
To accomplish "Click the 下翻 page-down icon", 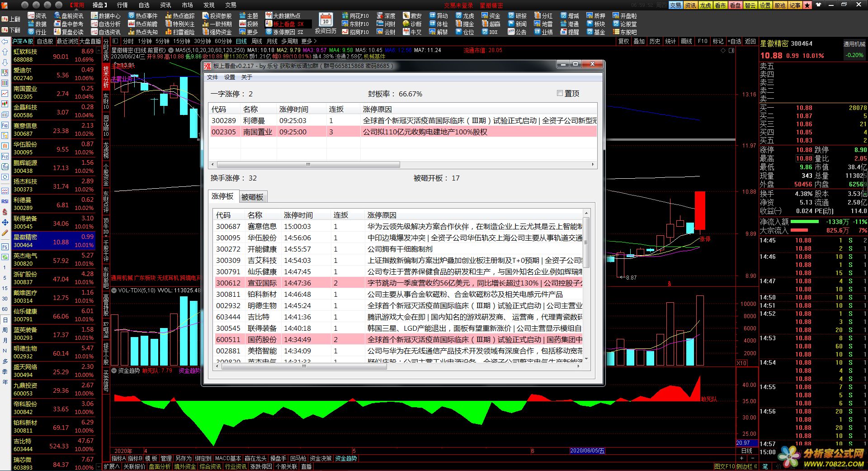I will pyautogui.click(x=11, y=30).
